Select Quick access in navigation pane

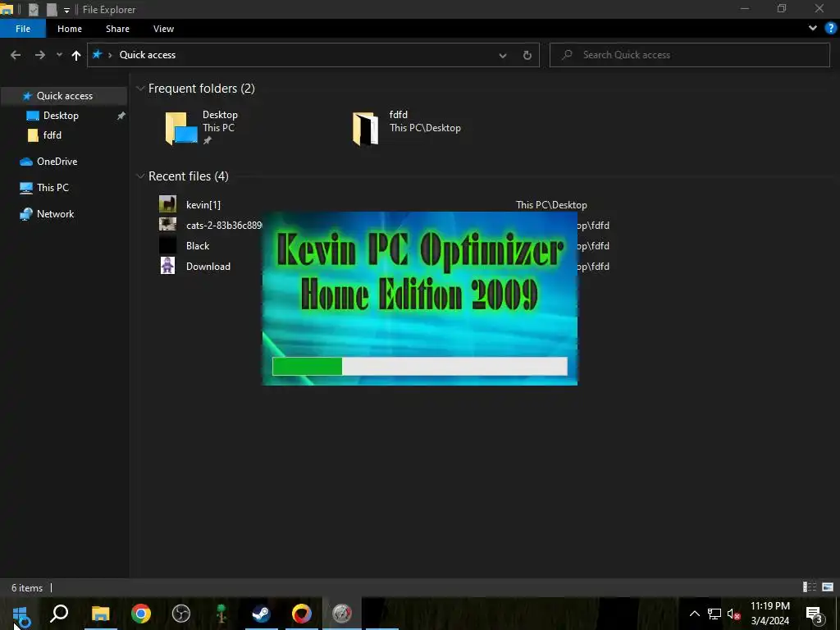pos(64,96)
